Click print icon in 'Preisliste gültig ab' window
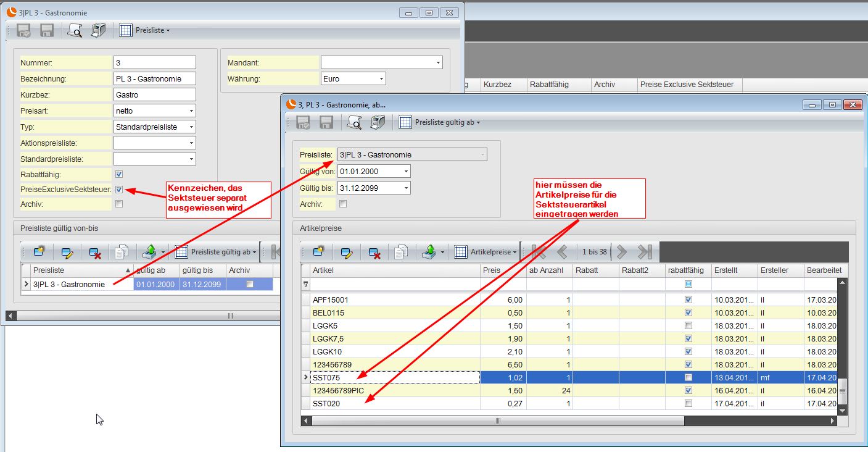This screenshot has width=868, height=452. 378,122
